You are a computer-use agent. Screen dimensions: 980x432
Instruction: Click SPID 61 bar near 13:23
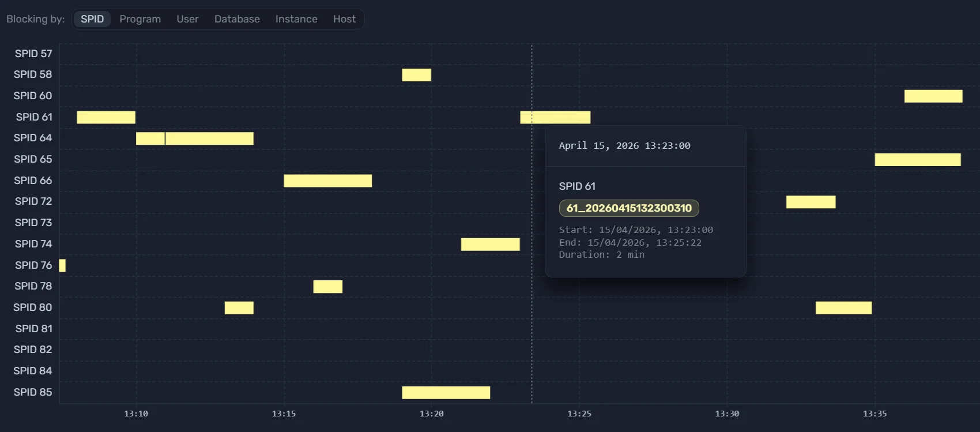555,117
